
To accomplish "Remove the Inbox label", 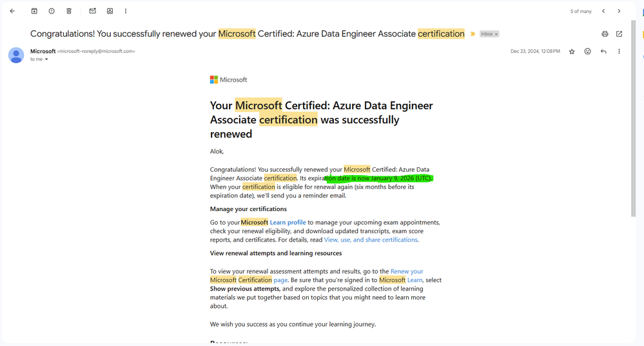I will tap(496, 34).
